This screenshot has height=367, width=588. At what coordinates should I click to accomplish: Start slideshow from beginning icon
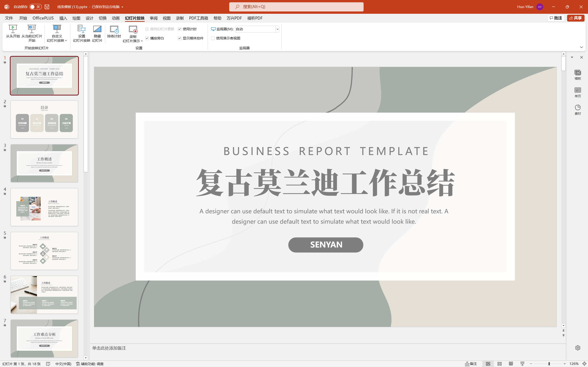click(x=13, y=29)
